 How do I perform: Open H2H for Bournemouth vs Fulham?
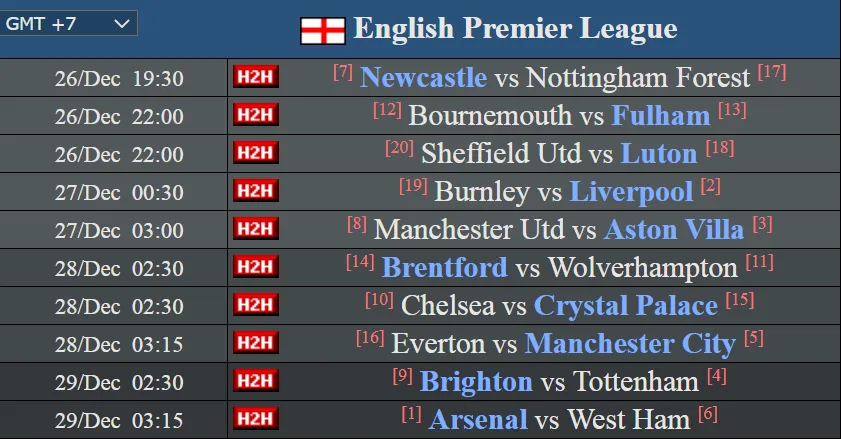coord(256,115)
